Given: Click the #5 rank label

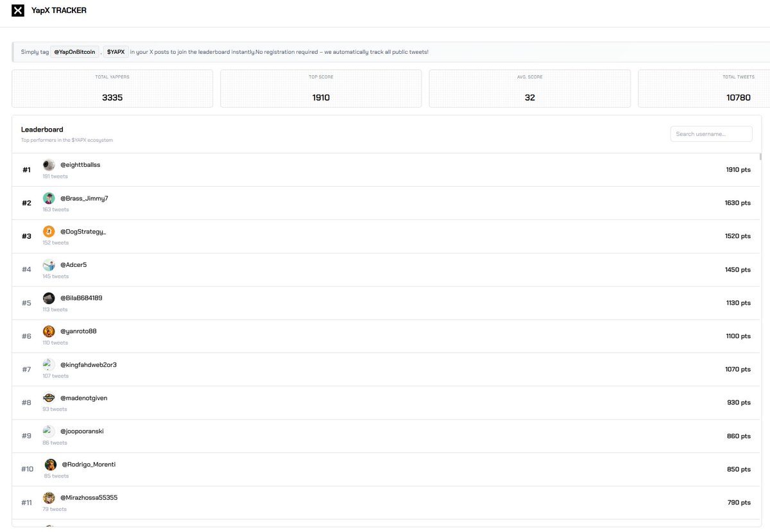Looking at the screenshot, I should [x=26, y=303].
